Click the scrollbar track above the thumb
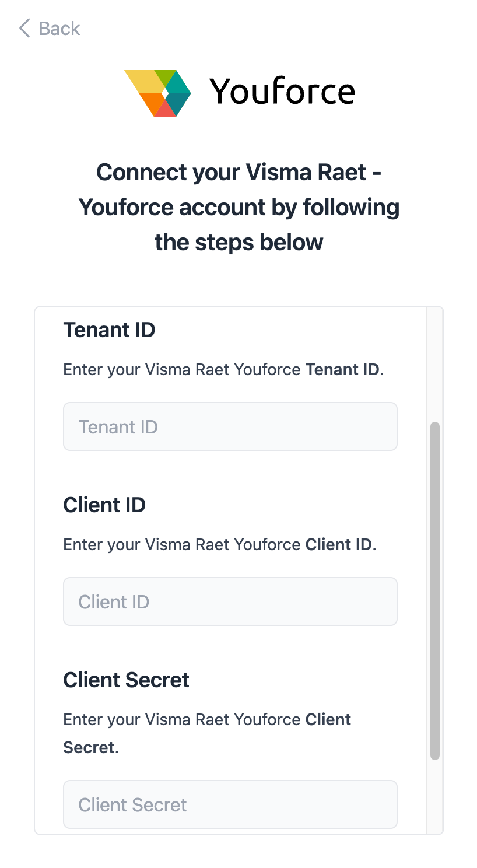The image size is (477, 868). pos(434,363)
